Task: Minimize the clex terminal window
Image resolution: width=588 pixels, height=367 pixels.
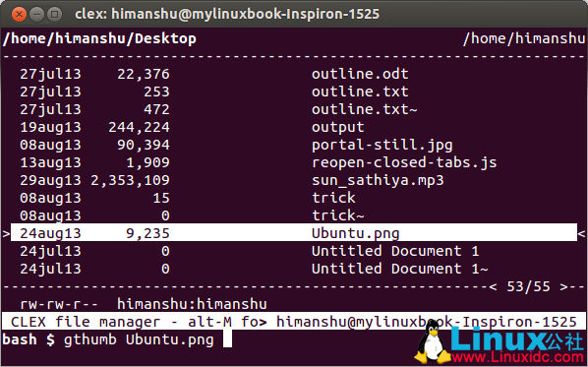Action: (x=36, y=14)
